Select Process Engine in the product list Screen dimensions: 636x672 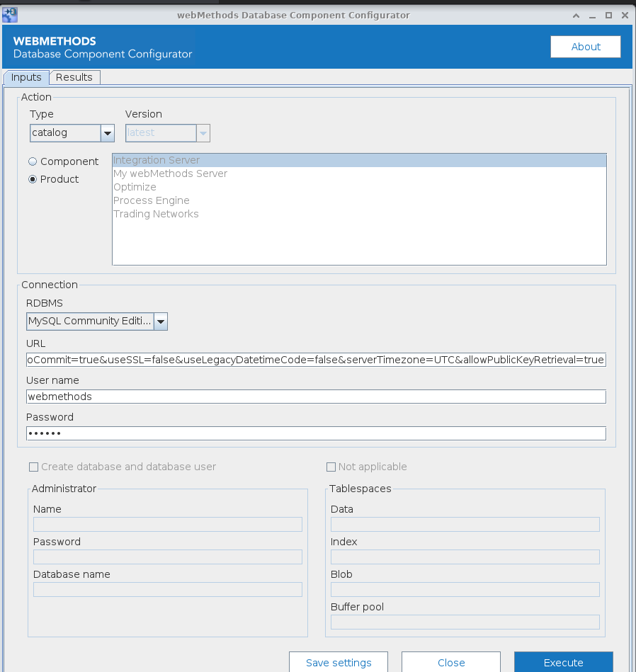pyautogui.click(x=359, y=200)
